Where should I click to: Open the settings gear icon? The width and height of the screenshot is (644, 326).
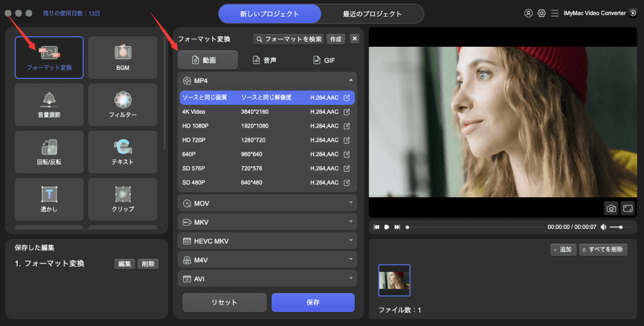[542, 13]
